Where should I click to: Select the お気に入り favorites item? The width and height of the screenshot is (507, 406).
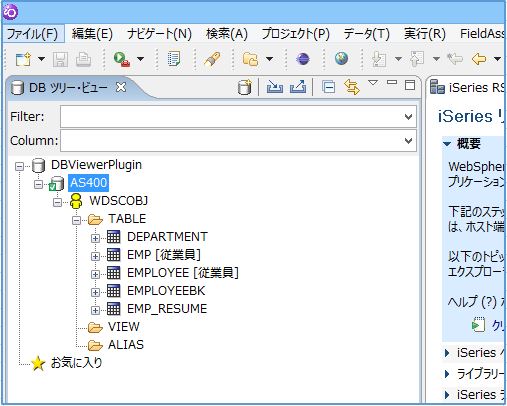76,363
